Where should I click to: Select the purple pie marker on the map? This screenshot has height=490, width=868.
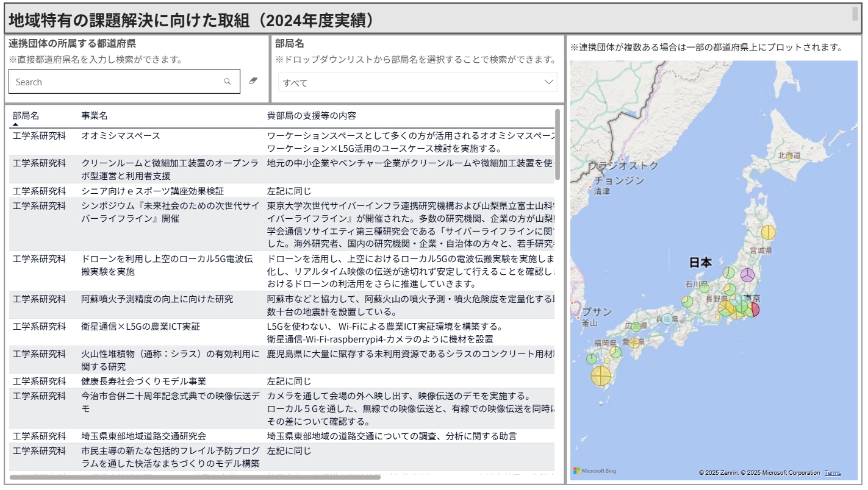[747, 275]
